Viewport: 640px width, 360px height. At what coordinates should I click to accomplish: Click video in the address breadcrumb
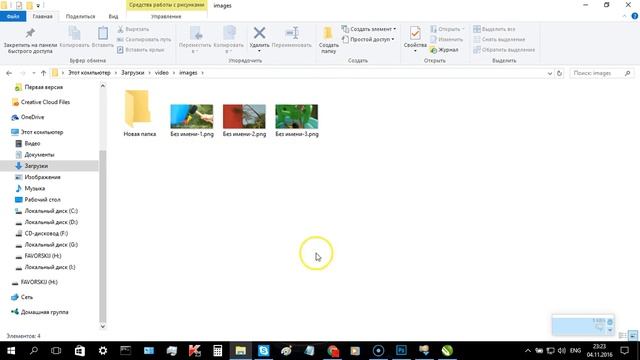point(162,73)
